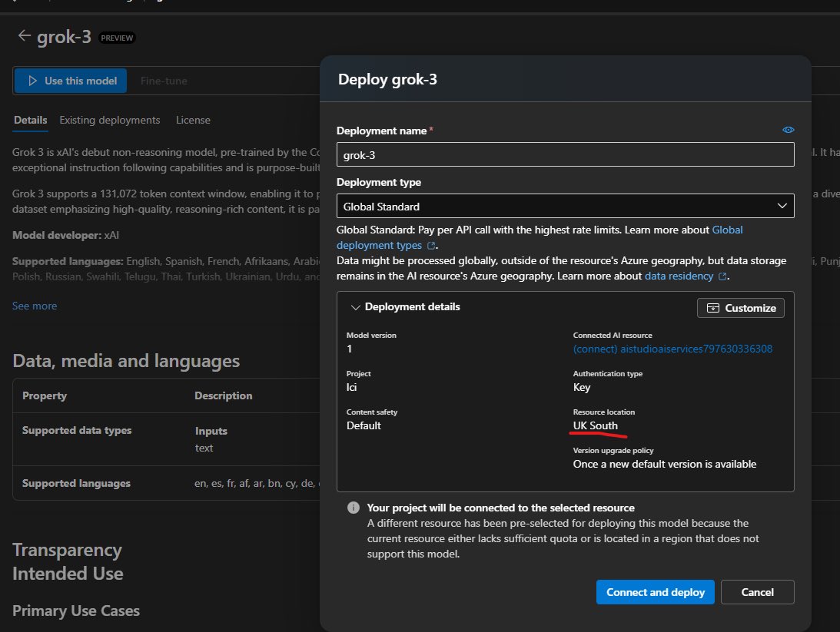Open the Existing deployments tab
This screenshot has width=840, height=632.
(110, 121)
